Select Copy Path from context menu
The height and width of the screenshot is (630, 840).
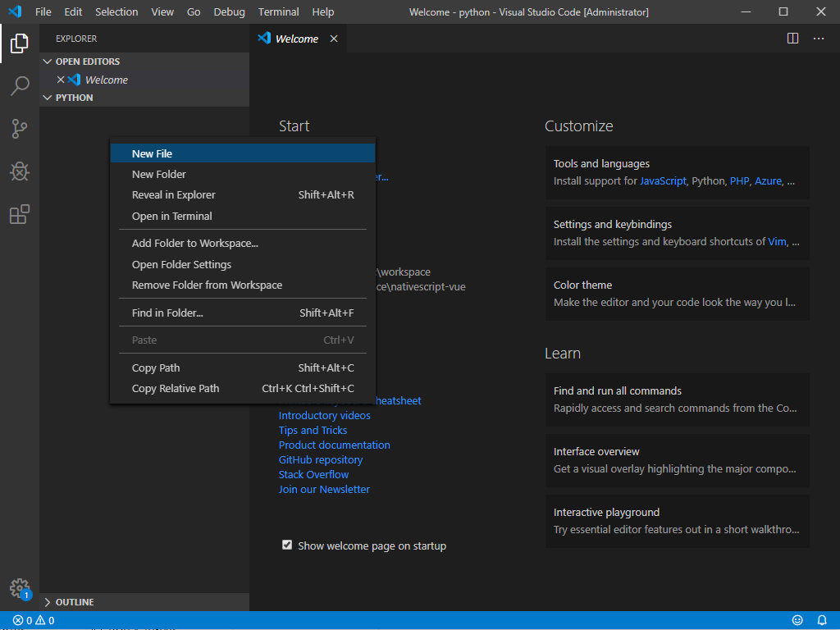243,368
